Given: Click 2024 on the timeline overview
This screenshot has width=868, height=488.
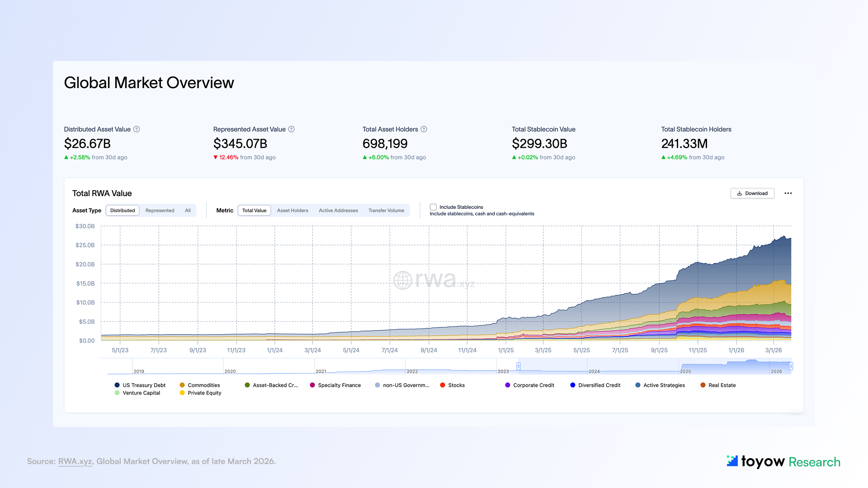Looking at the screenshot, I should pyautogui.click(x=594, y=371).
